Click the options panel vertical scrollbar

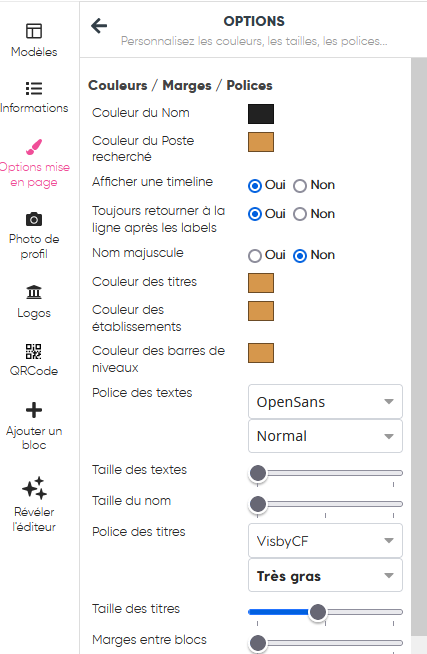point(419,346)
